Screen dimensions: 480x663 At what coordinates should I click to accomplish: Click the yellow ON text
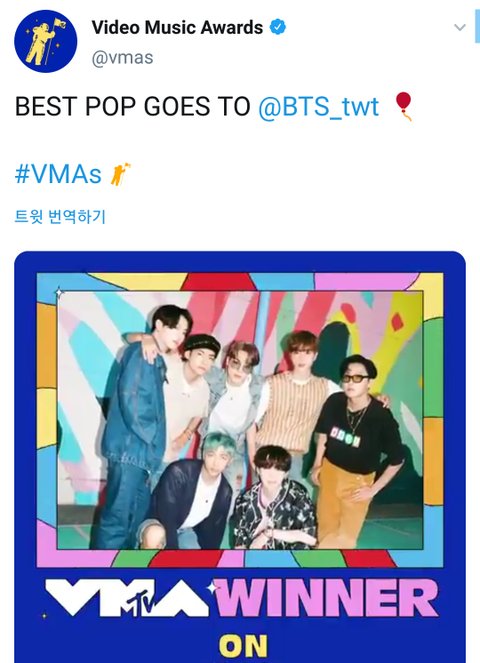tap(243, 646)
